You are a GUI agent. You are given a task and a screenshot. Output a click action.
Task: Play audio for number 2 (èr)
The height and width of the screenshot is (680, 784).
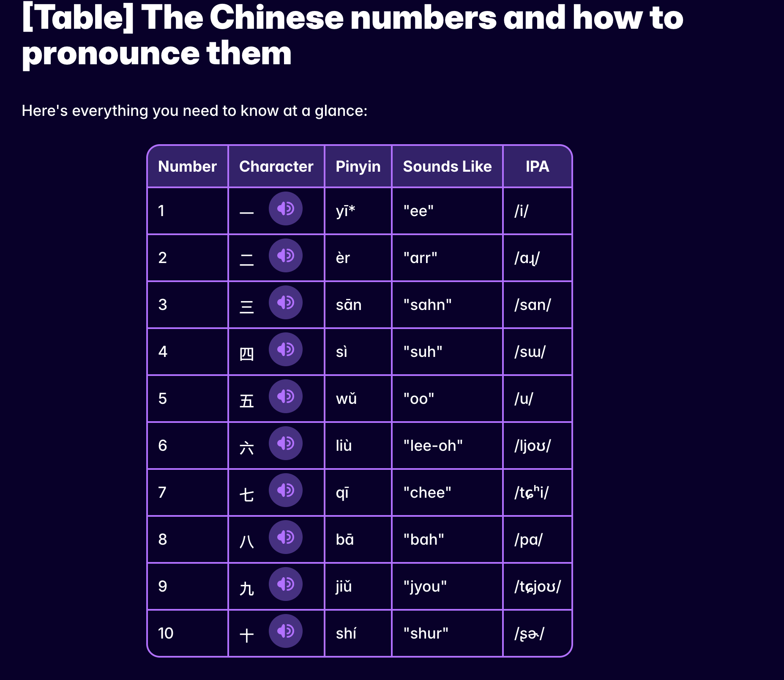286,255
